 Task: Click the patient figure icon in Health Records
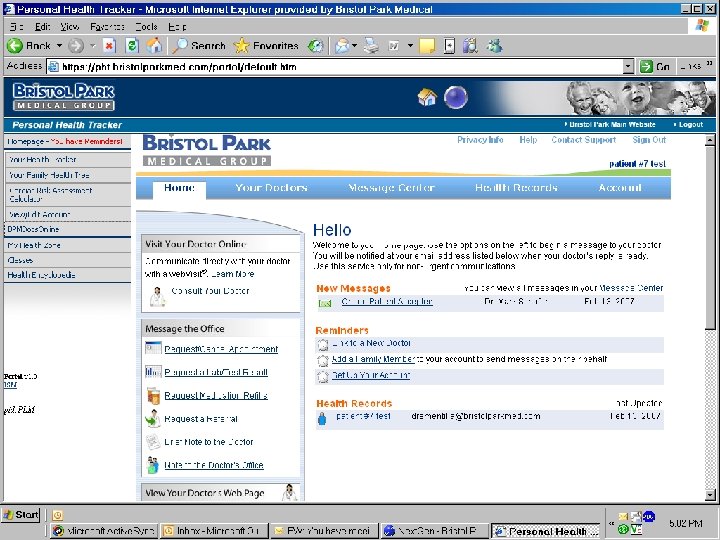tap(322, 418)
